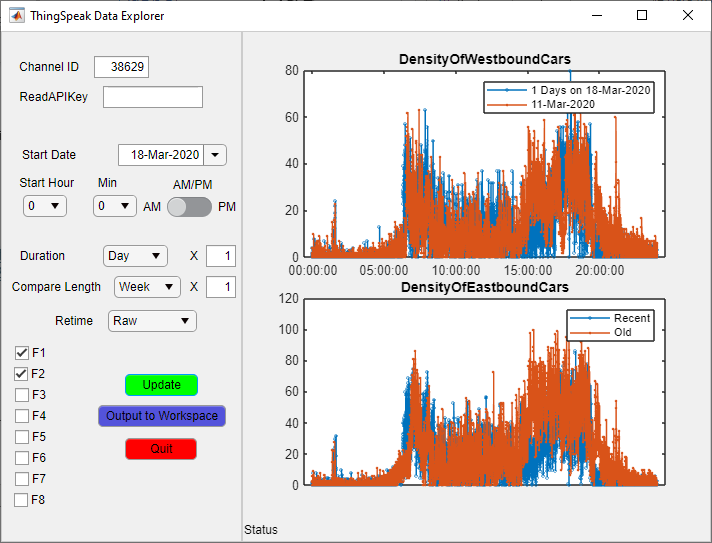Expand the Retime dropdown
Image resolution: width=712 pixels, height=543 pixels.
(152, 321)
